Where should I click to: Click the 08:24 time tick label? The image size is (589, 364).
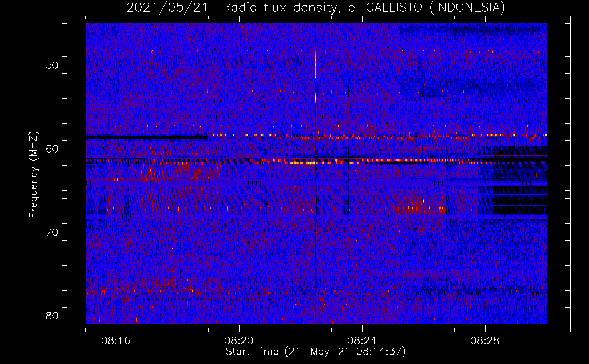[x=362, y=341]
